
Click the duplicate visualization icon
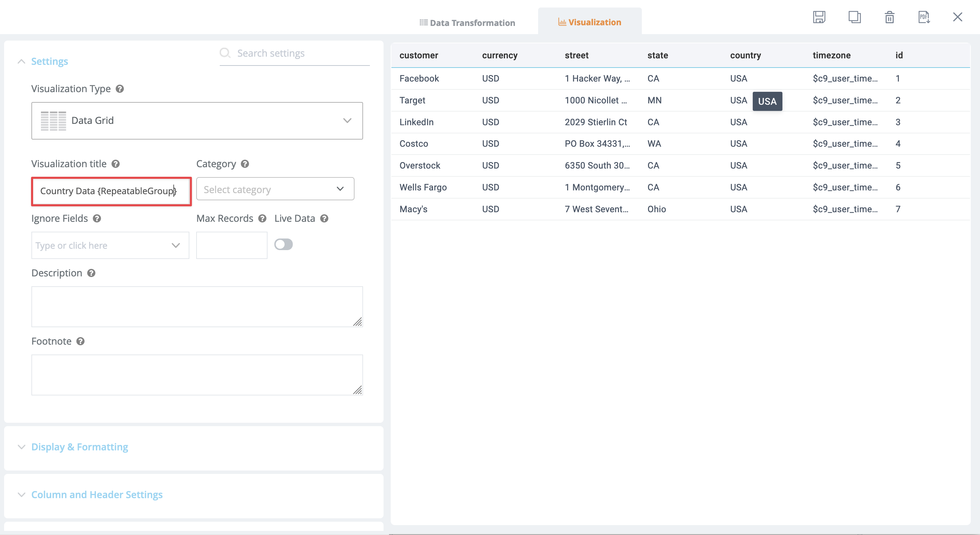coord(855,17)
